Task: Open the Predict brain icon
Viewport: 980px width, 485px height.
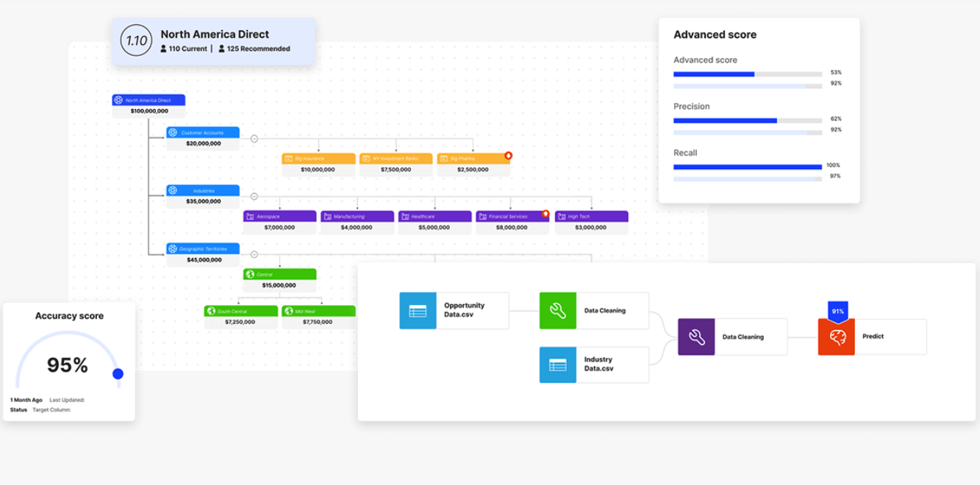Action: click(x=837, y=337)
